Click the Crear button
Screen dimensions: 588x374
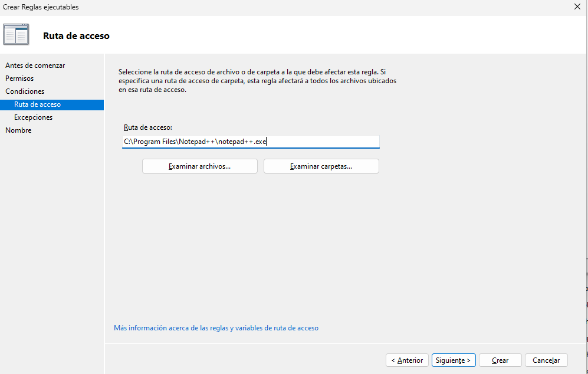click(x=500, y=360)
